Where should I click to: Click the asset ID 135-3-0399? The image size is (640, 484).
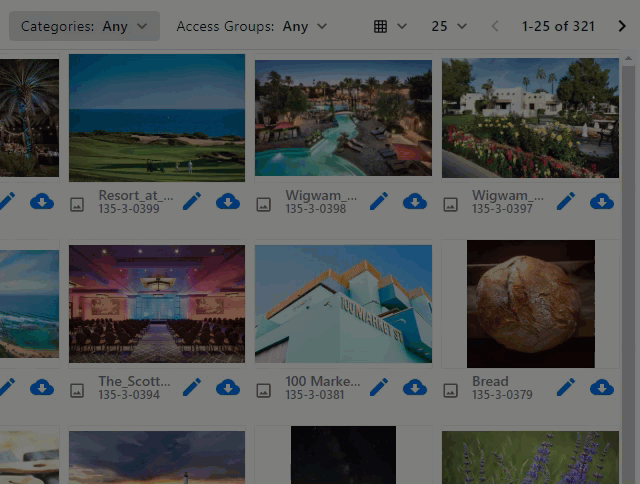pos(129,209)
